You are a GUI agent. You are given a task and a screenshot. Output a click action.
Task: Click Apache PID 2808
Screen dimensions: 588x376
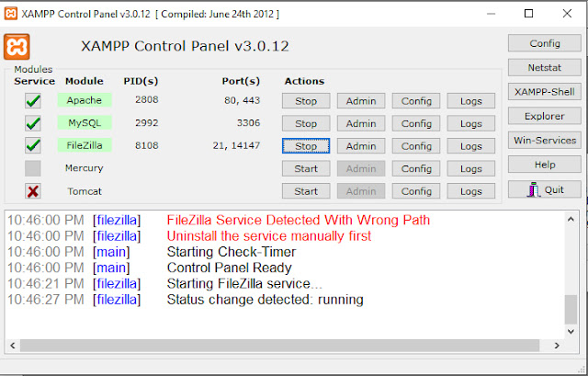pyautogui.click(x=147, y=100)
